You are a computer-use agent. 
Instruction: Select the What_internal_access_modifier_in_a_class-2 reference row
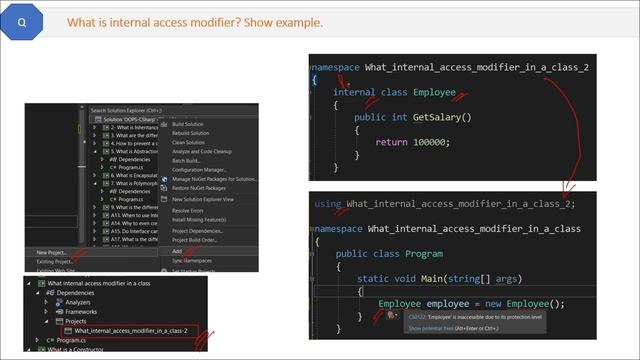[x=130, y=331]
